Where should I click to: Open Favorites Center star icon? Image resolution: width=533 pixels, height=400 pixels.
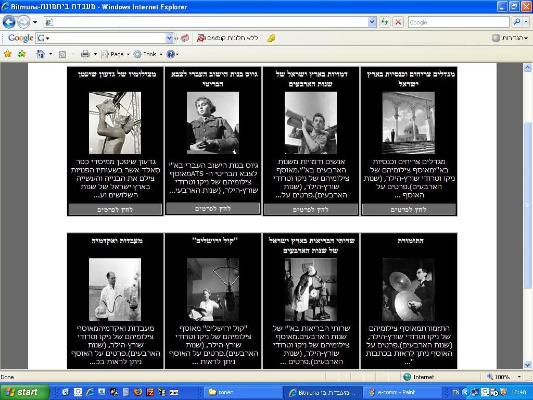pos(7,54)
